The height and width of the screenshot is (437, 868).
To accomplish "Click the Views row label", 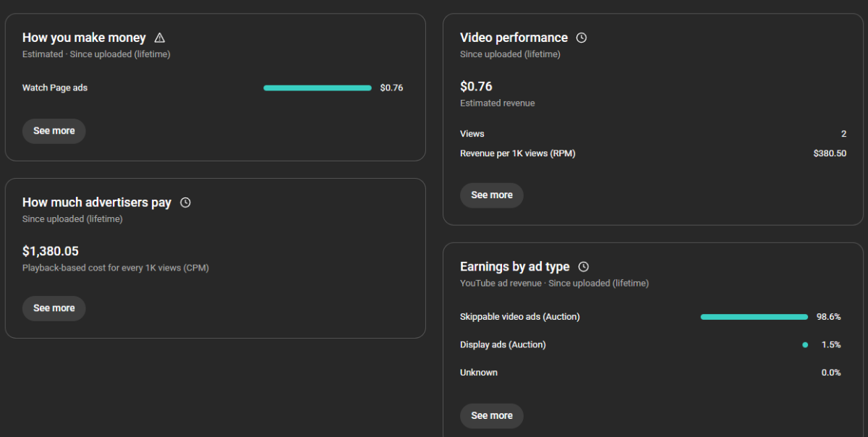I will [472, 134].
